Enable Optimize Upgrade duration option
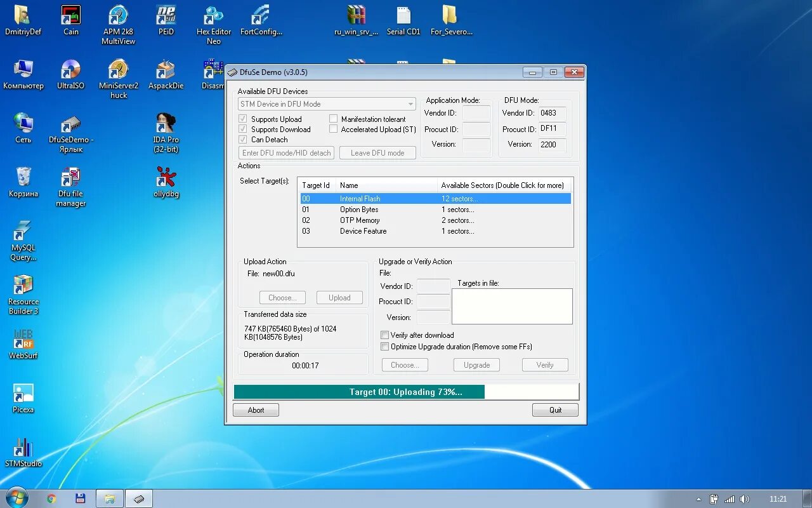Image resolution: width=812 pixels, height=508 pixels. 384,347
